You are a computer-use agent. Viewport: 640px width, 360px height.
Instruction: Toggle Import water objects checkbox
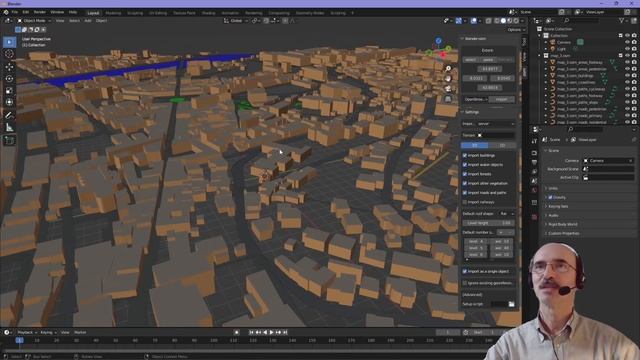pyautogui.click(x=464, y=165)
